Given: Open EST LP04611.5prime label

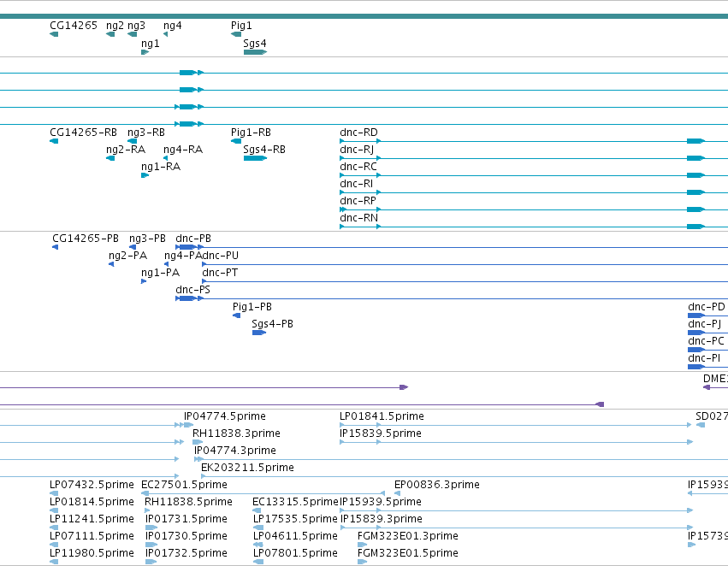Looking at the screenshot, I should tap(295, 537).
